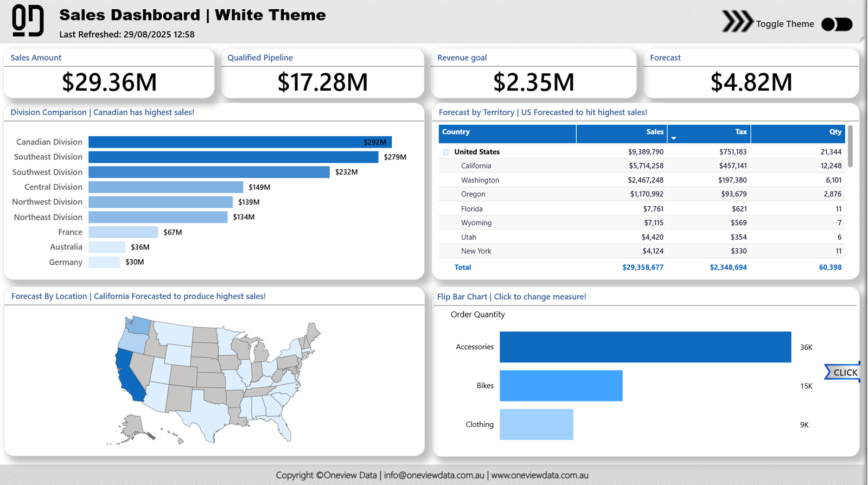Screen dimensions: 868x485
Task: Select the Oregon row in table
Action: [473, 194]
